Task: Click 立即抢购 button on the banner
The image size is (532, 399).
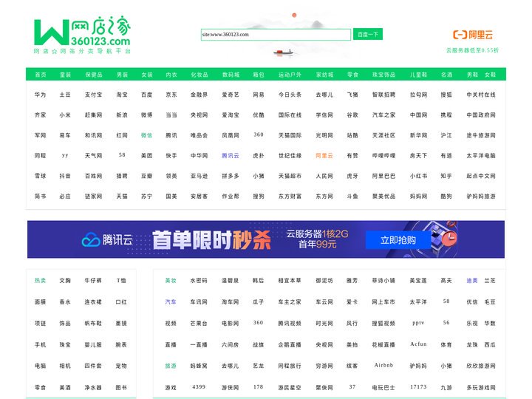Action: click(398, 240)
